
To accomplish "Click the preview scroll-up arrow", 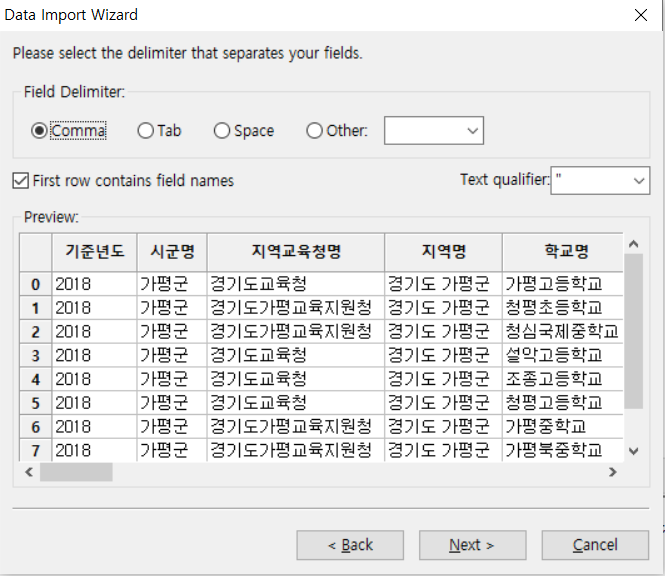I will tap(634, 244).
